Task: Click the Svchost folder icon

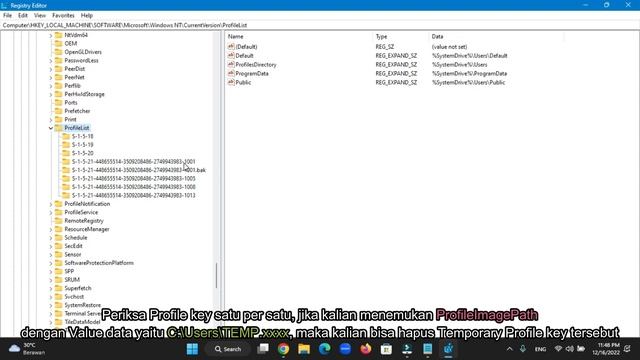Action: tap(58, 297)
